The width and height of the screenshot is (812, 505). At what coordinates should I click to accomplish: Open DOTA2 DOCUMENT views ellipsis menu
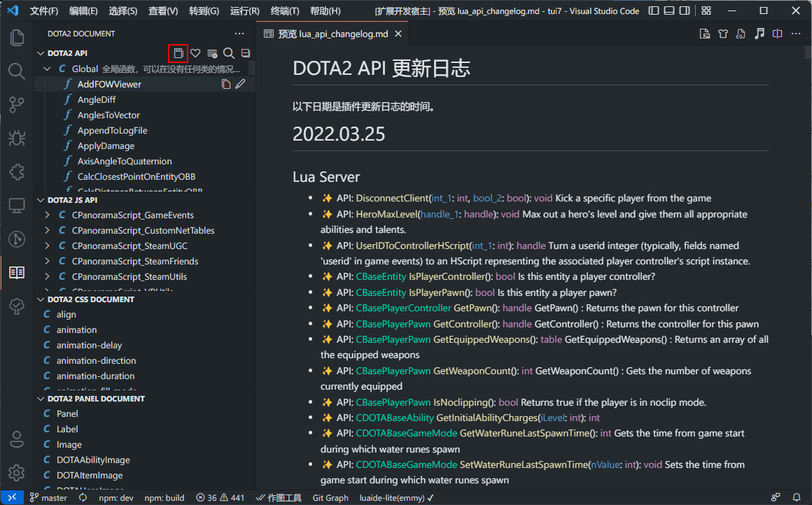(x=239, y=34)
